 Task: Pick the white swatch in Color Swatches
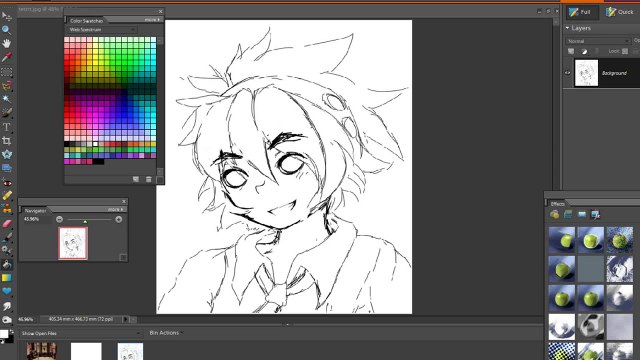click(95, 144)
